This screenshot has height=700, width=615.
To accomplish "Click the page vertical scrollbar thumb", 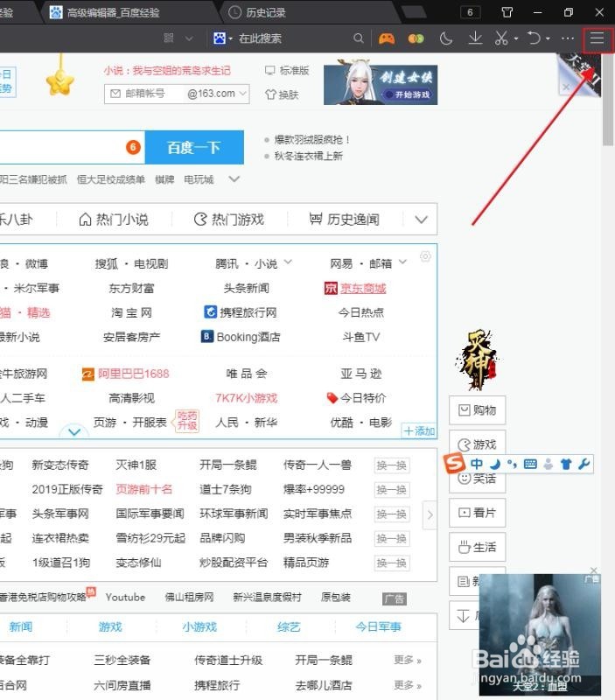I will tap(608, 101).
